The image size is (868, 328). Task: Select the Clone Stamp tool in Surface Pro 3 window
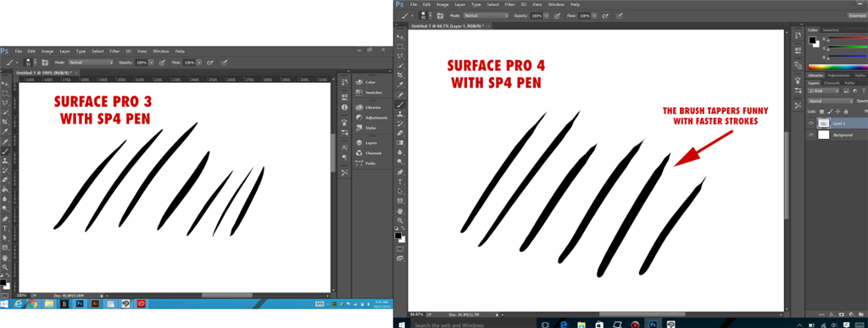[5, 160]
